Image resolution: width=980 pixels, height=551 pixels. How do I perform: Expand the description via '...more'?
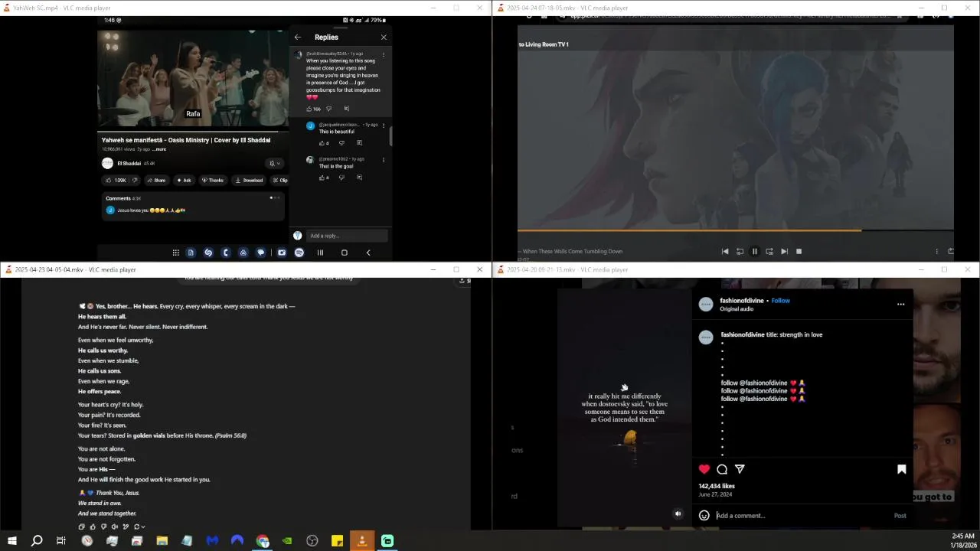(x=159, y=149)
